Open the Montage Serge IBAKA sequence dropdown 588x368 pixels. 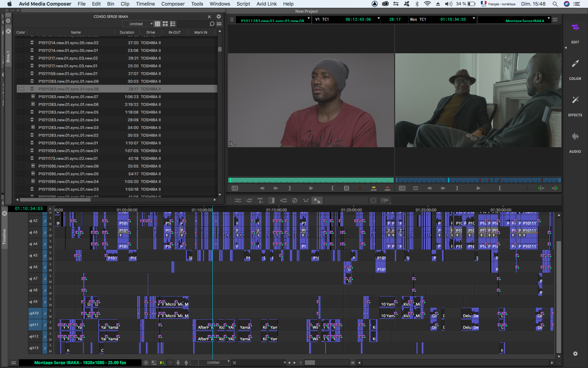pos(548,19)
